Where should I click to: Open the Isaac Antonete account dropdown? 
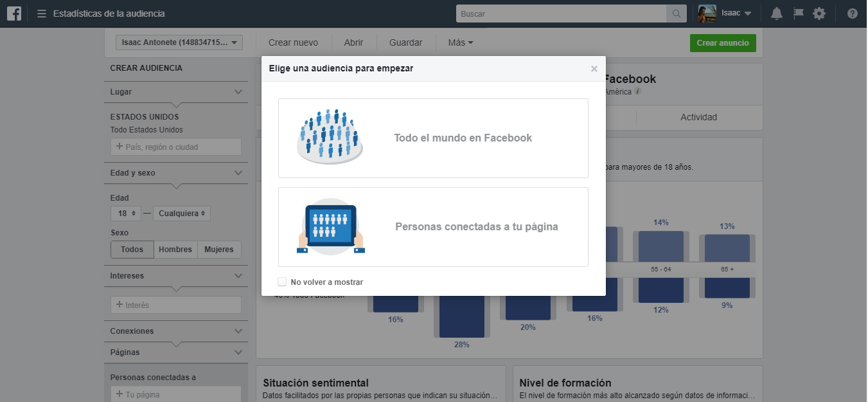click(x=179, y=42)
